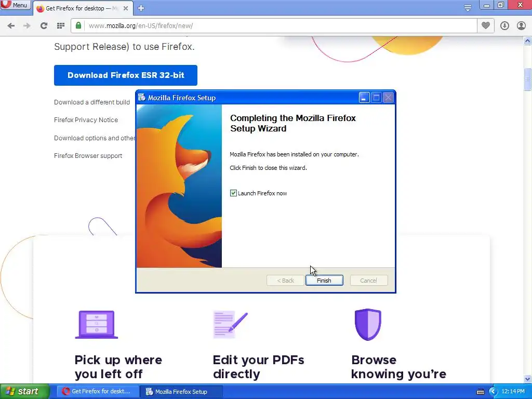Viewport: 532px width, 399px height.
Task: Bookmark page with the heart icon
Action: click(486, 26)
